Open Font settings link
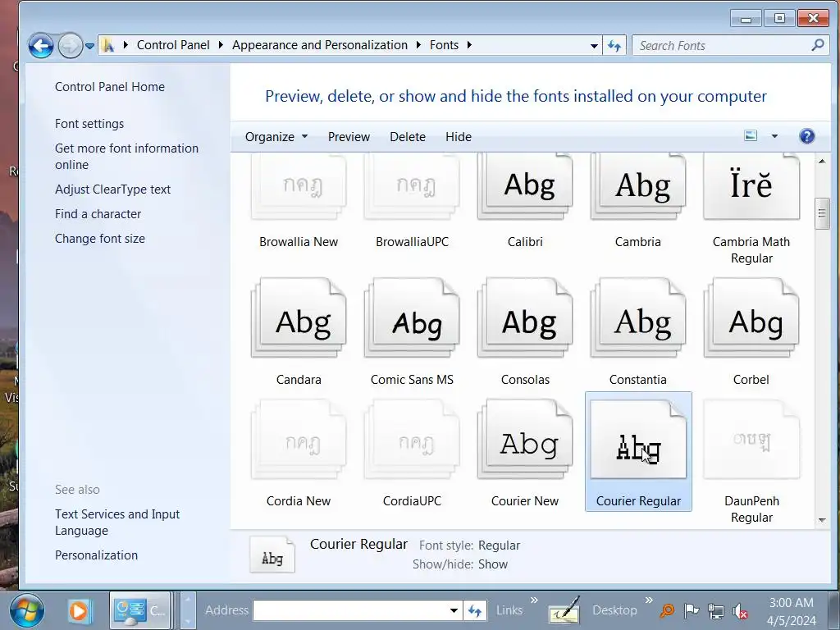This screenshot has width=840, height=630. point(89,124)
